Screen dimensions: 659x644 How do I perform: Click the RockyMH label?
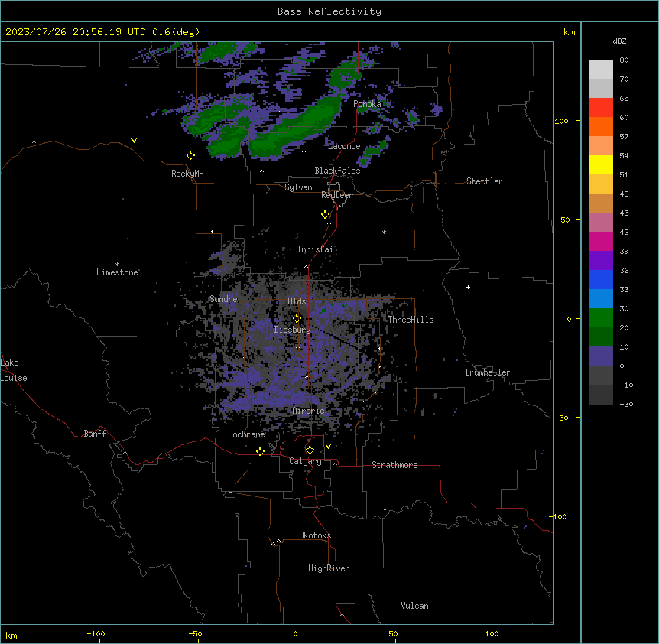187,174
